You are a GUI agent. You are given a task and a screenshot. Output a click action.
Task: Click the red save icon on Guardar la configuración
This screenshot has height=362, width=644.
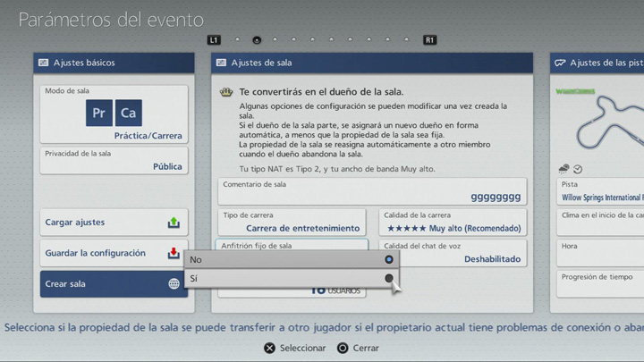pyautogui.click(x=174, y=254)
